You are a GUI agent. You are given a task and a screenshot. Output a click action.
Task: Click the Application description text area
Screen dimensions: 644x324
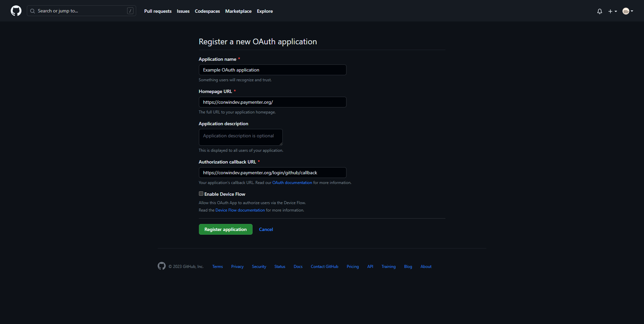[240, 137]
